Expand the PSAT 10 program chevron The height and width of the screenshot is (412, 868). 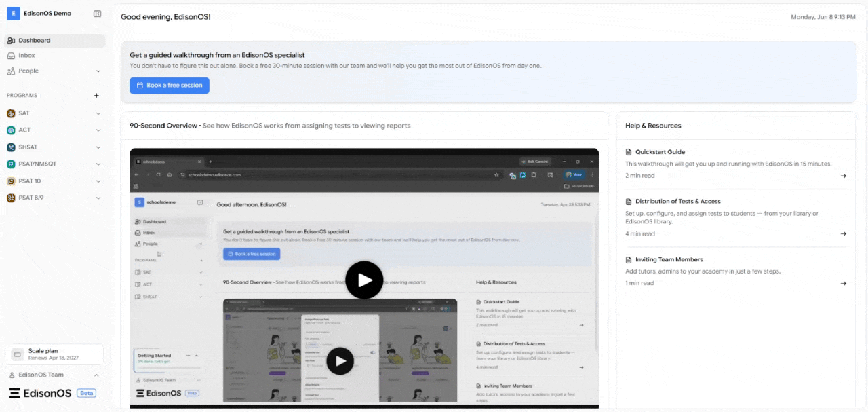click(x=98, y=181)
